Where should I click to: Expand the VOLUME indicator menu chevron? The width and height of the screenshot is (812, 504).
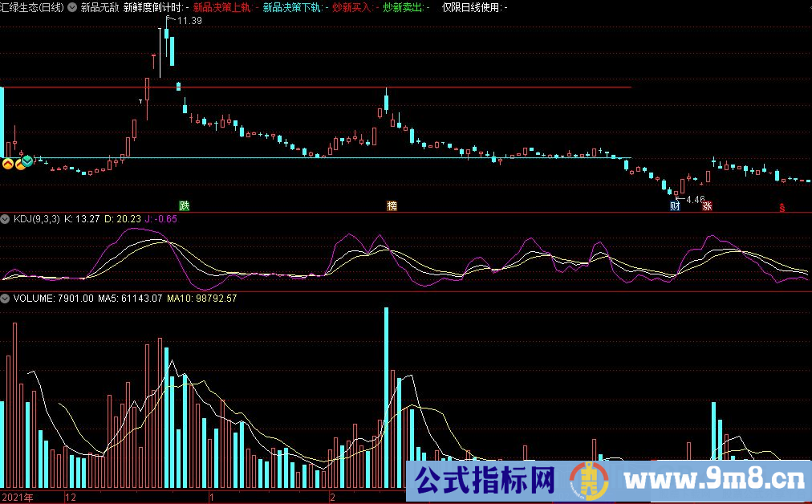pyautogui.click(x=5, y=299)
